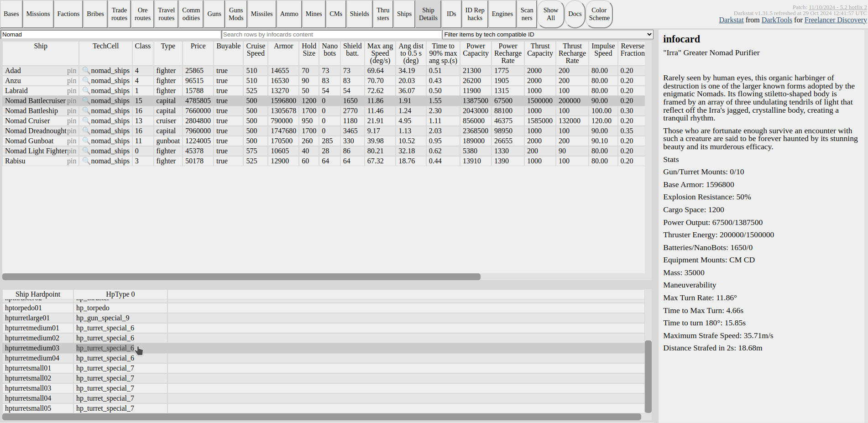Open the tech compatible ID filter dropdown

click(x=547, y=35)
